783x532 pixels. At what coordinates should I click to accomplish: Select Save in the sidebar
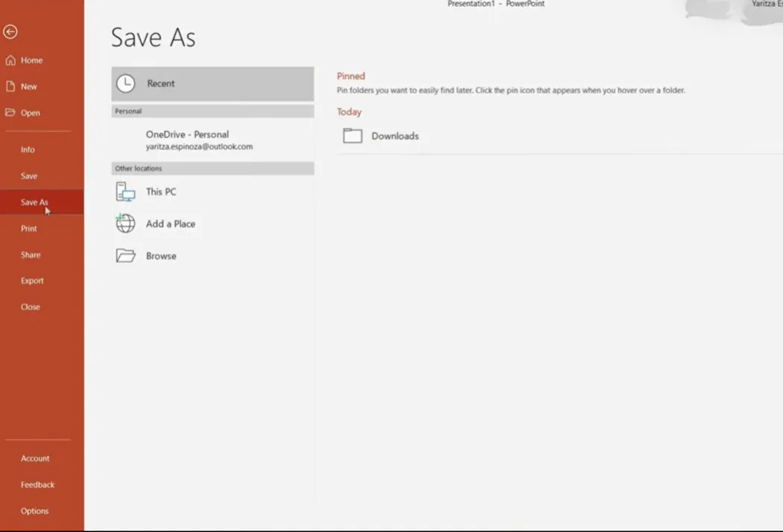click(29, 176)
